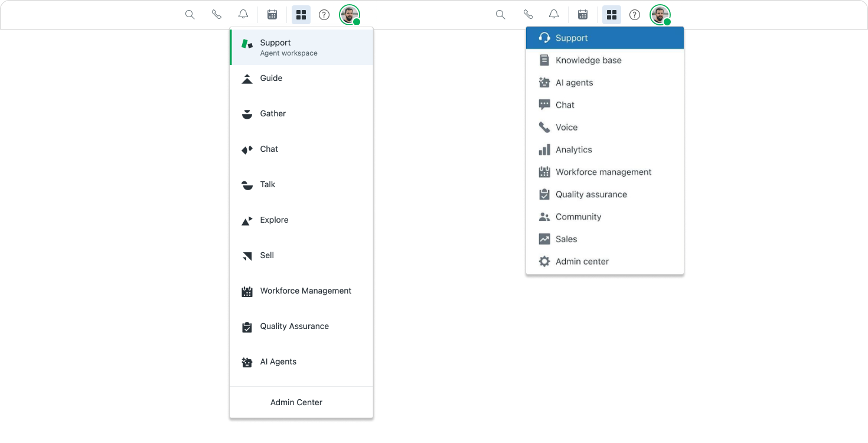This screenshot has width=868, height=443.
Task: Open Workforce Management in the left menu
Action: (x=301, y=291)
